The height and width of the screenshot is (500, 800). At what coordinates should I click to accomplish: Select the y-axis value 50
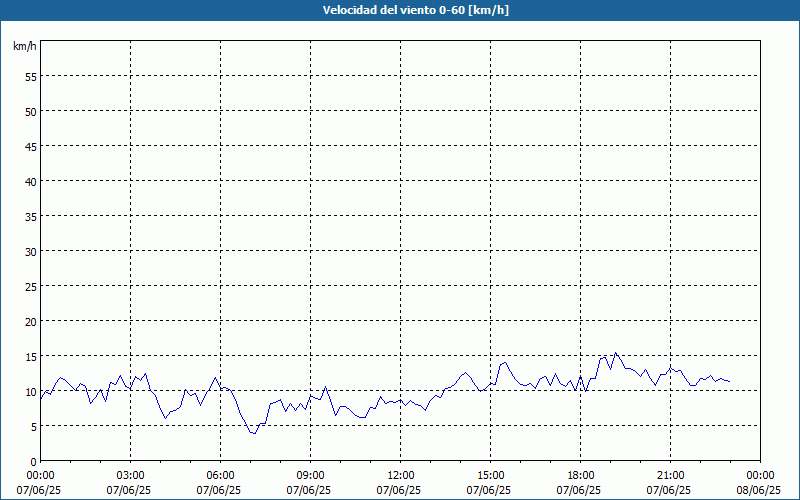click(31, 111)
